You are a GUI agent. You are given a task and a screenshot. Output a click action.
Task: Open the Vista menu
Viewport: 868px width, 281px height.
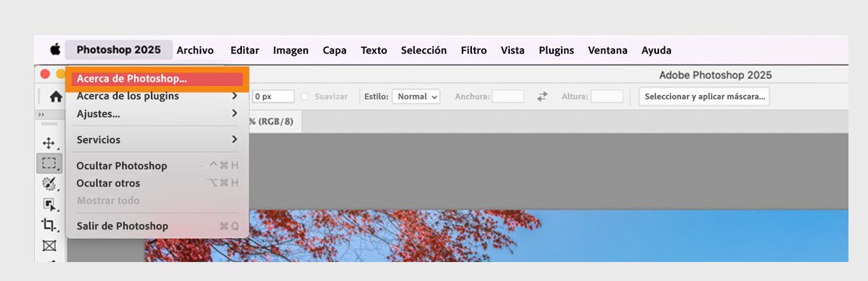[x=513, y=50]
